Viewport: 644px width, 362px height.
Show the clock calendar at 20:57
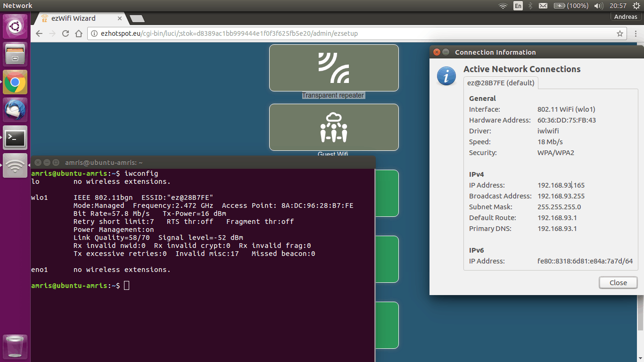click(x=618, y=6)
